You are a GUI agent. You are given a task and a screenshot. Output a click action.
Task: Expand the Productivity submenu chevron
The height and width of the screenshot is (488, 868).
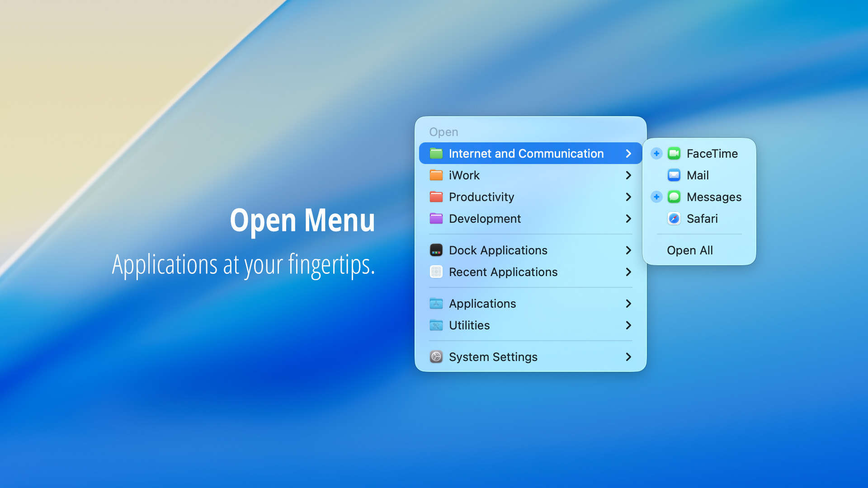[x=628, y=197]
